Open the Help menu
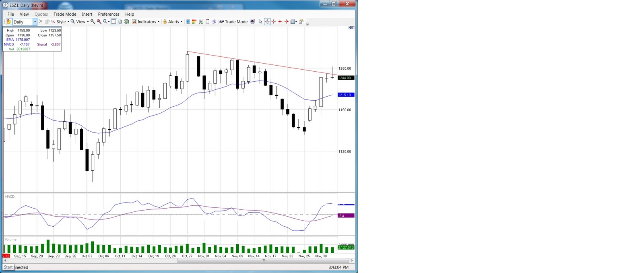The image size is (644, 273). pos(130,14)
